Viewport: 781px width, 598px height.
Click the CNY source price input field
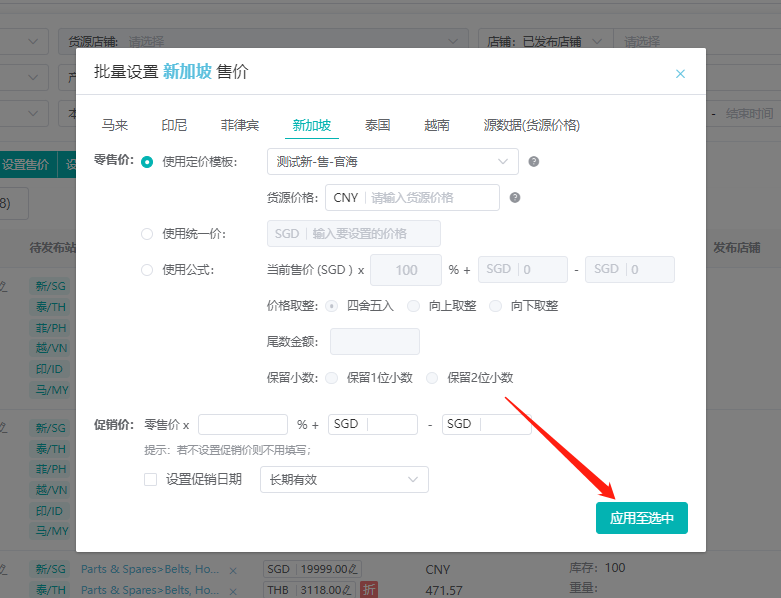432,198
